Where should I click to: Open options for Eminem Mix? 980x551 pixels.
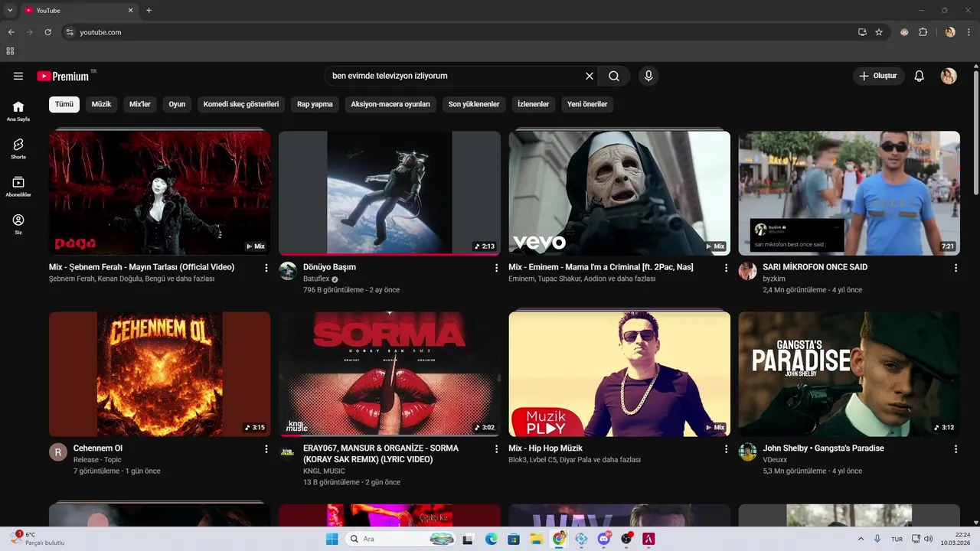pyautogui.click(x=726, y=268)
